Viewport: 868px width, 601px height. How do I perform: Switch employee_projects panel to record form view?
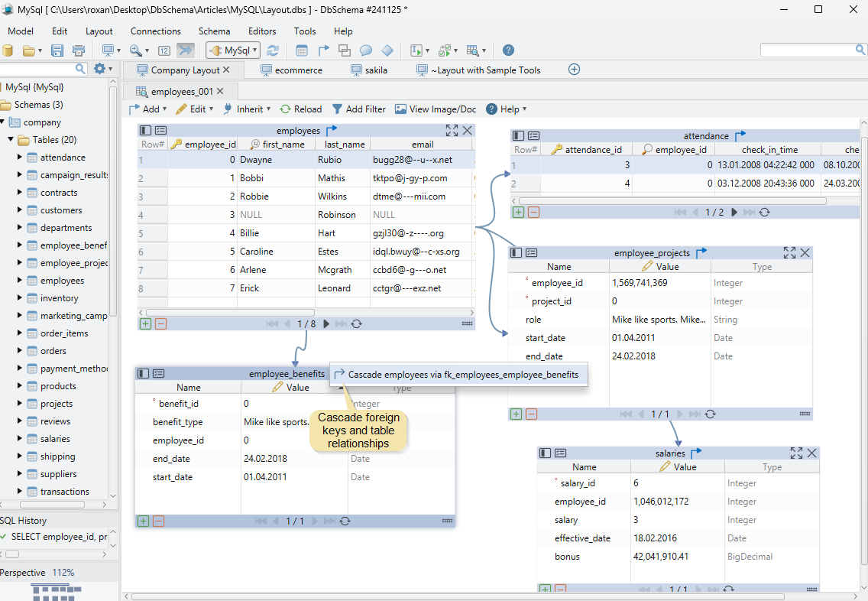pyautogui.click(x=532, y=252)
